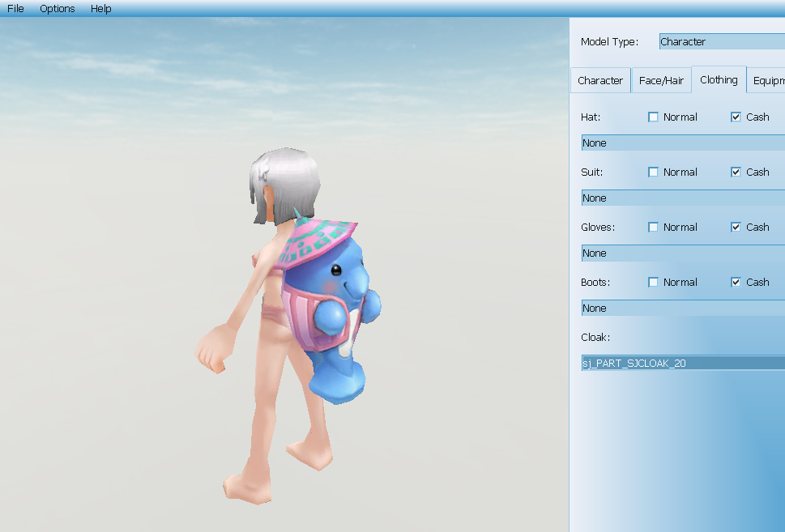Tick the Suit Normal checkbox
Screen dimensions: 785x532
654,172
